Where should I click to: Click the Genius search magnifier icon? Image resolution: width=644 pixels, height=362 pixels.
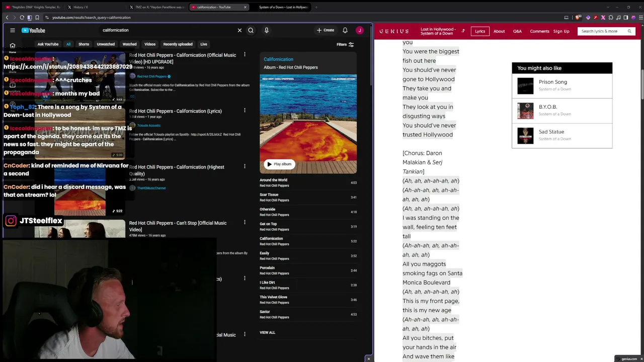pyautogui.click(x=629, y=31)
